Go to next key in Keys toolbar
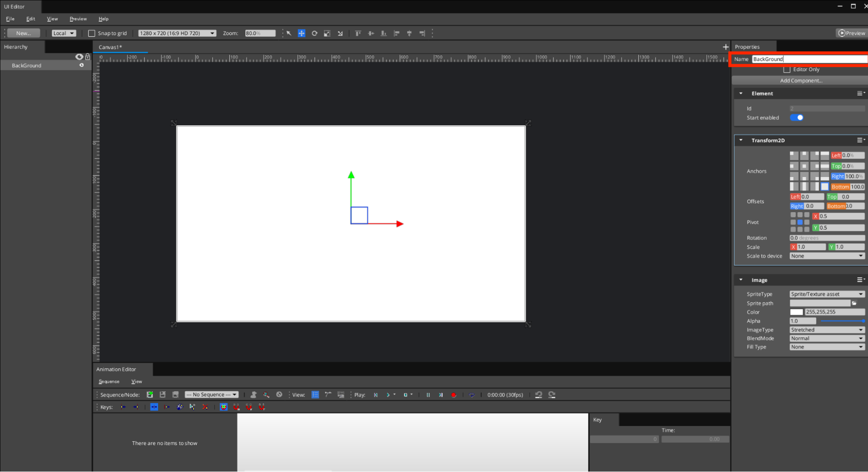This screenshot has height=472, width=868. point(136,406)
